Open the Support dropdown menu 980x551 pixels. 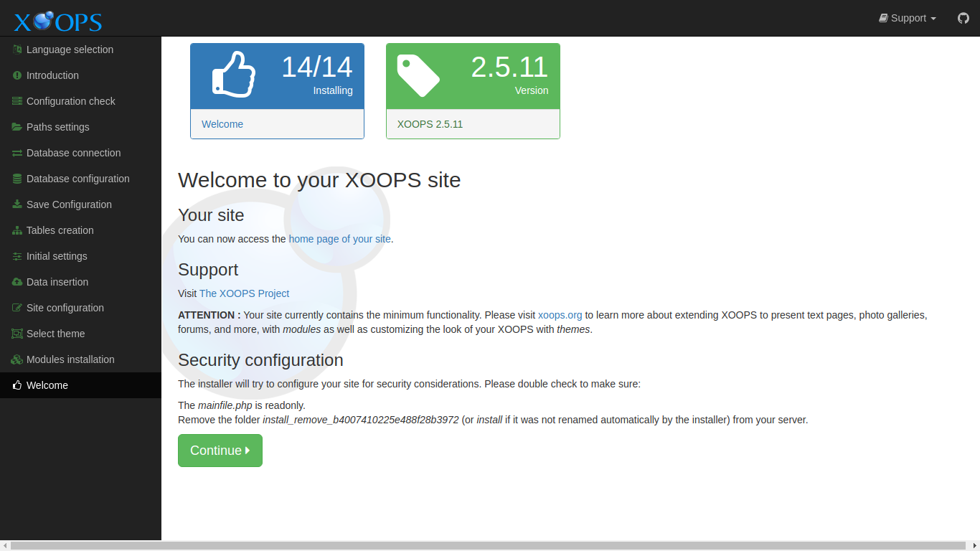pyautogui.click(x=907, y=18)
